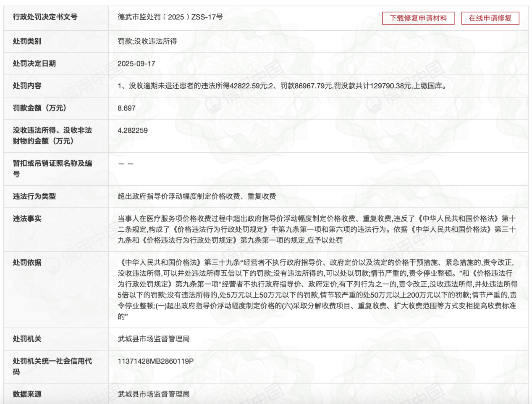This screenshot has width=532, height=404.
Task: Click the 处罚依据 label
Action: point(27,262)
